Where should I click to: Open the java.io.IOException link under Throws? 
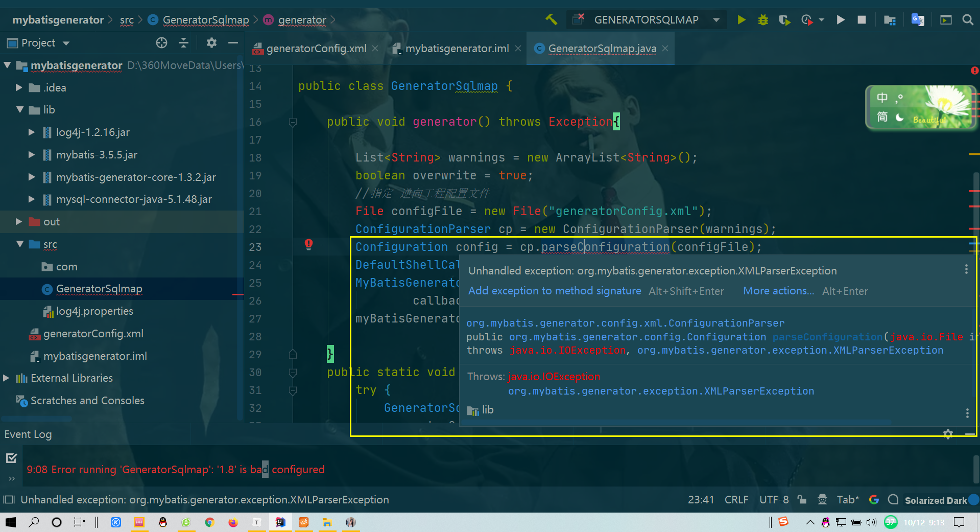coord(554,377)
